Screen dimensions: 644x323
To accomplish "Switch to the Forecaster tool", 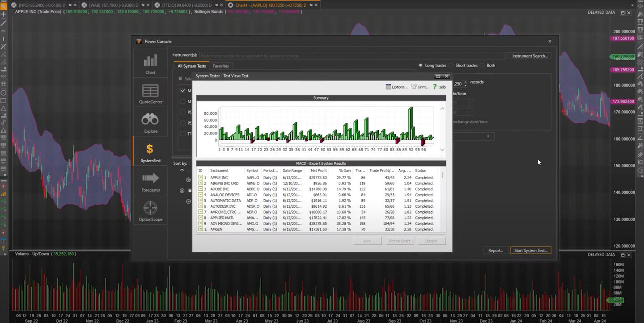I will coord(150,181).
